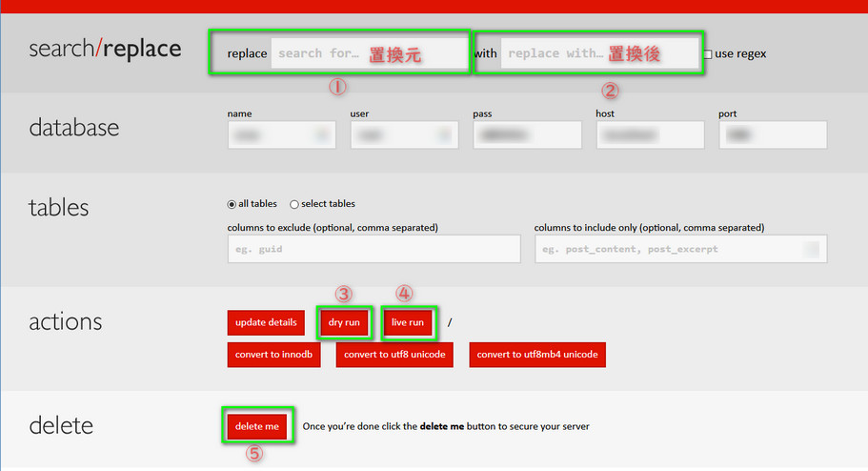The width and height of the screenshot is (868, 471).
Task: Click the database host field
Action: (650, 135)
